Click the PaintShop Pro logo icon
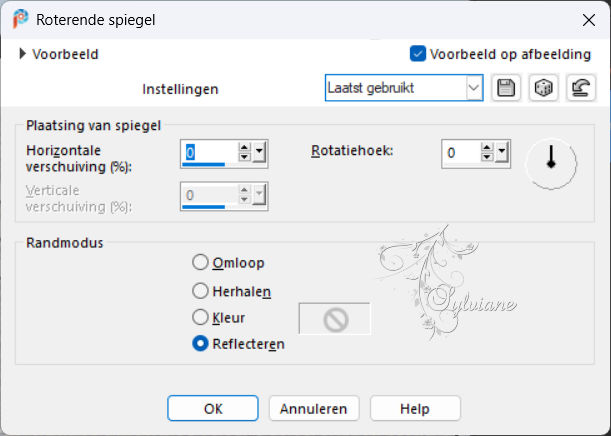The width and height of the screenshot is (611, 436). pos(20,19)
